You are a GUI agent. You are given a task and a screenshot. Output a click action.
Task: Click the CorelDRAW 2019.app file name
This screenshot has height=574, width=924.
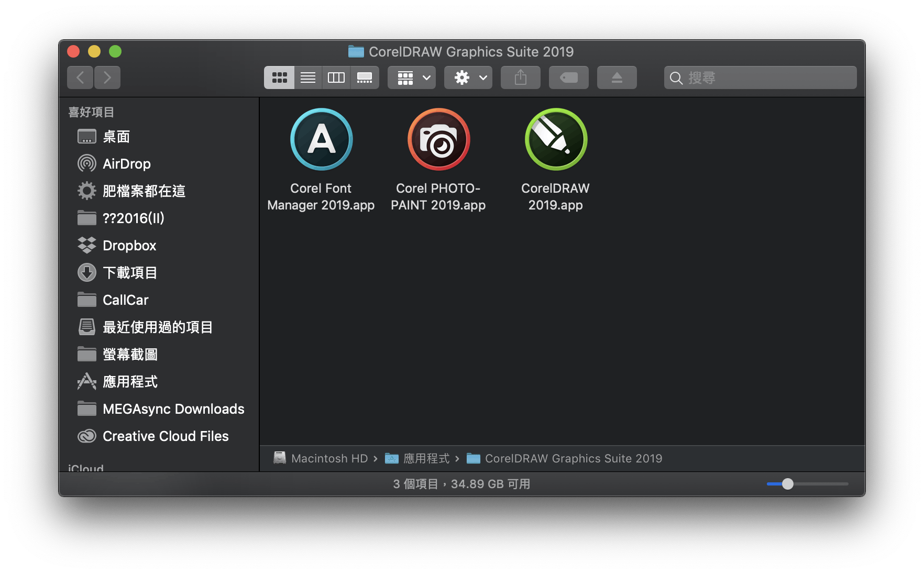pyautogui.click(x=556, y=196)
